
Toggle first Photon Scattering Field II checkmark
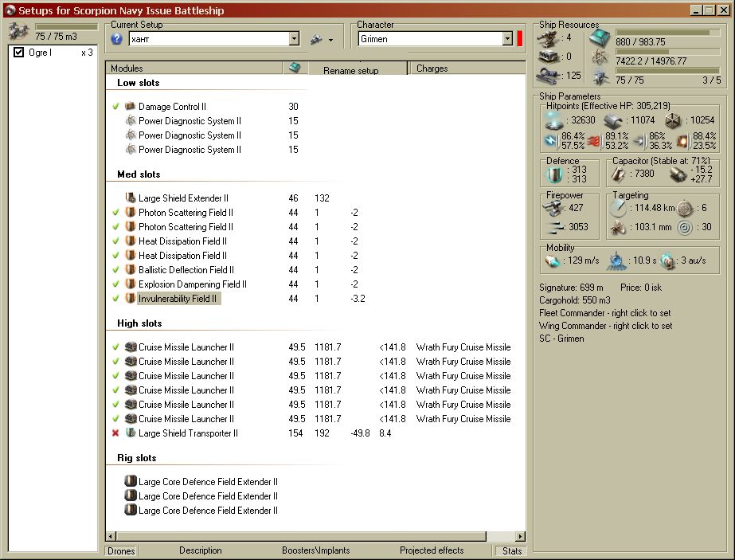115,213
